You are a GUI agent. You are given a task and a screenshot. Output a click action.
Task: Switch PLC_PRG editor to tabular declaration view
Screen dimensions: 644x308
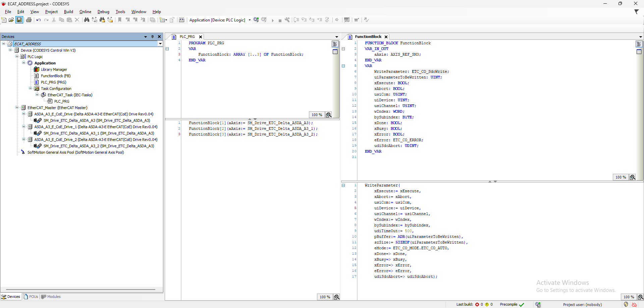pos(335,52)
